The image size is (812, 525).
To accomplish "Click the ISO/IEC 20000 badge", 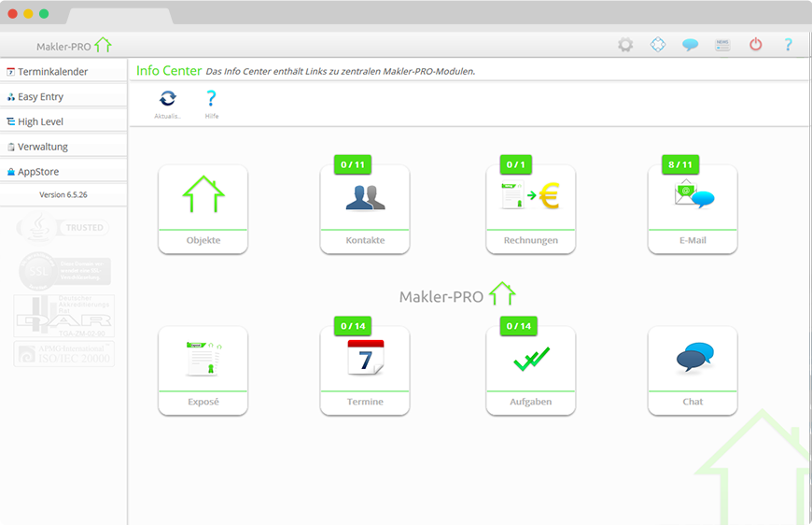I will (64, 354).
